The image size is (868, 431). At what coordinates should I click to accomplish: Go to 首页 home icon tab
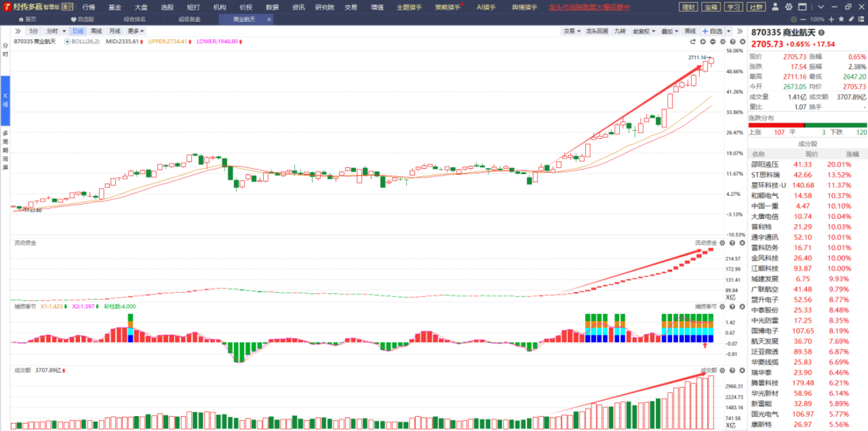tap(27, 19)
